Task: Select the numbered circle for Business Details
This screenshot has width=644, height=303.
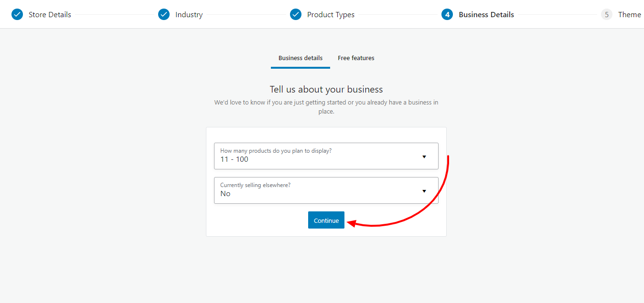Action: pyautogui.click(x=447, y=14)
